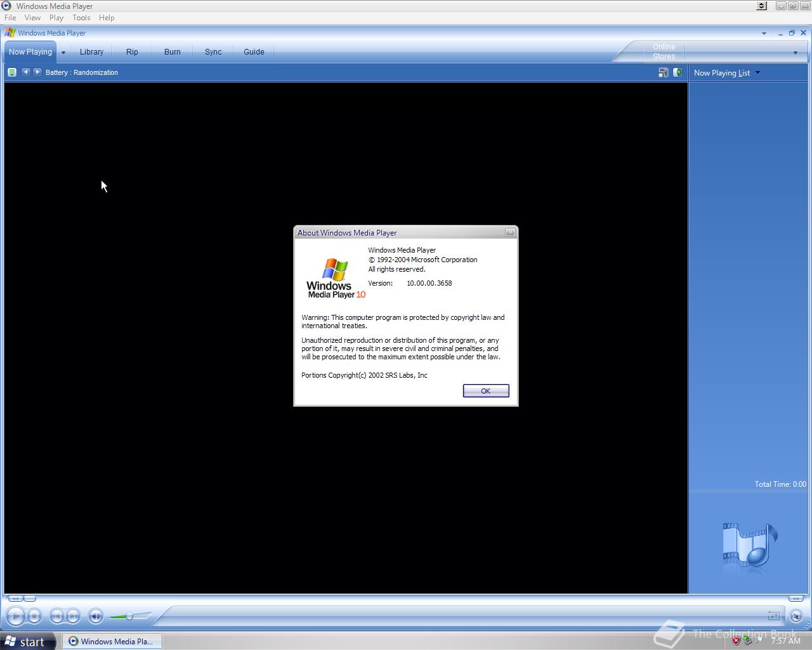The width and height of the screenshot is (812, 650).
Task: Open the Library tab
Action: click(91, 52)
